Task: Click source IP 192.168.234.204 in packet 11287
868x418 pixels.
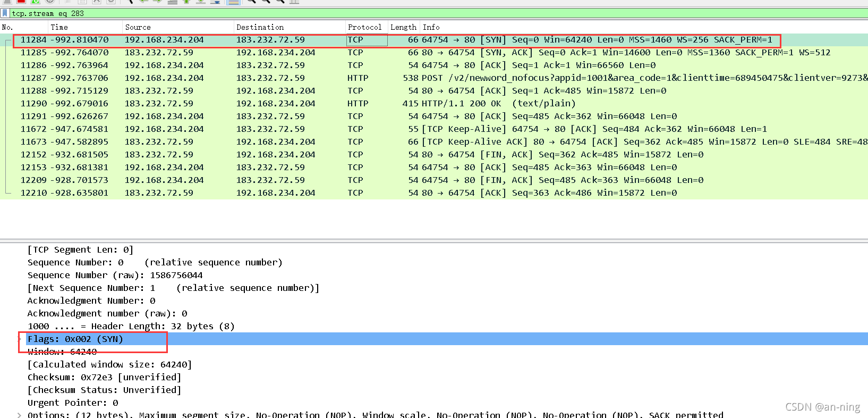Action: [x=164, y=78]
